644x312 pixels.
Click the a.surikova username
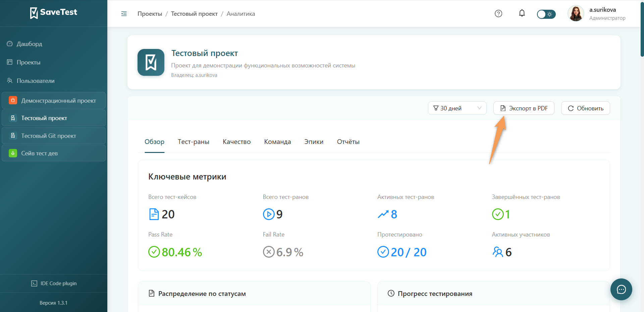coord(602,10)
